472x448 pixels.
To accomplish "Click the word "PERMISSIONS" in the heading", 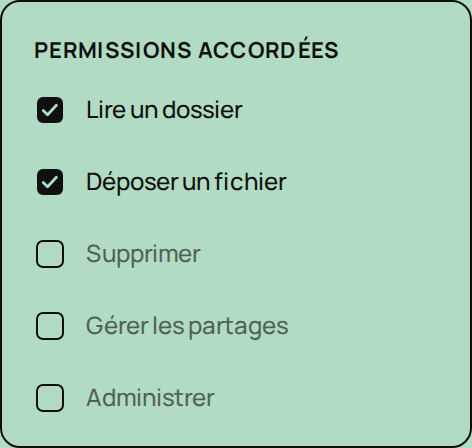I will click(113, 50).
